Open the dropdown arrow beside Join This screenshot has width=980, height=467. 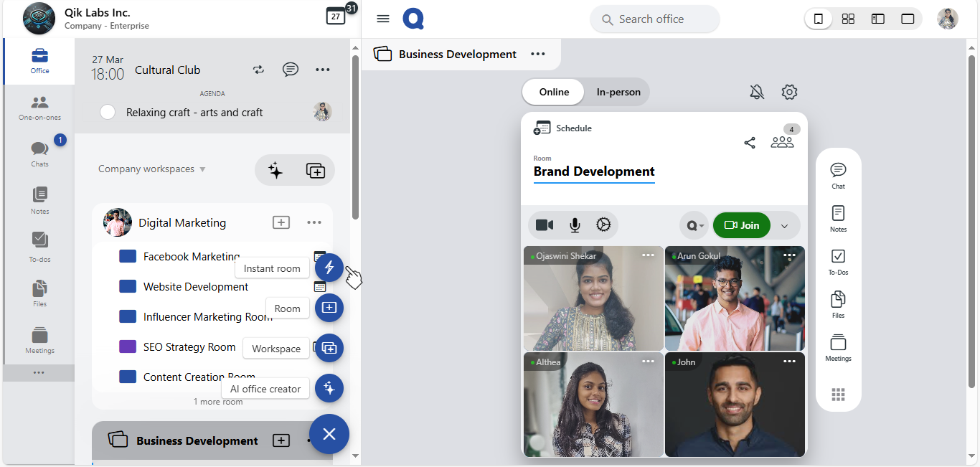click(x=784, y=226)
